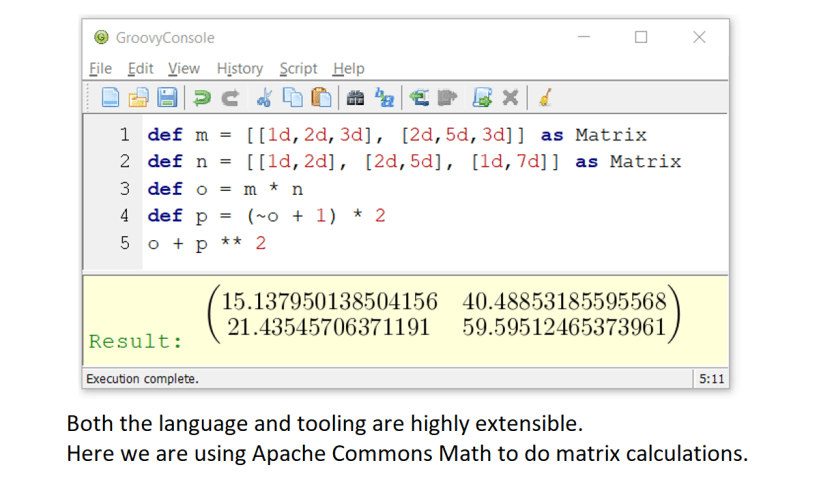Click code line 'o + p ** 2'

pos(207,243)
